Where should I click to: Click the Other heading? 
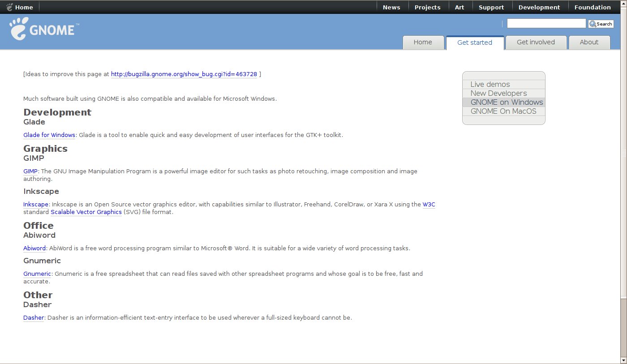pos(38,295)
